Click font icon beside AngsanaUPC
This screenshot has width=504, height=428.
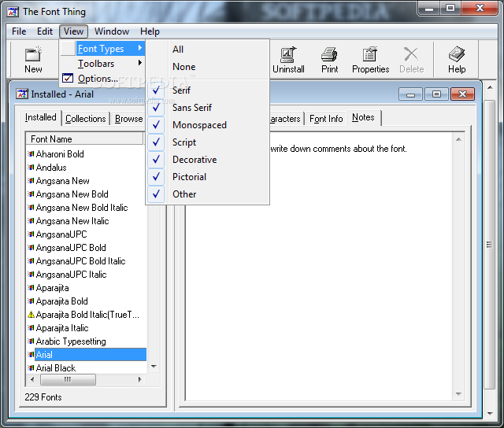31,234
